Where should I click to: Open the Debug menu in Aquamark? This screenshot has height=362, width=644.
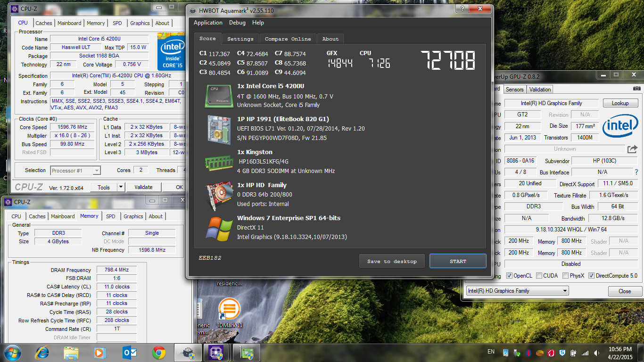point(237,23)
